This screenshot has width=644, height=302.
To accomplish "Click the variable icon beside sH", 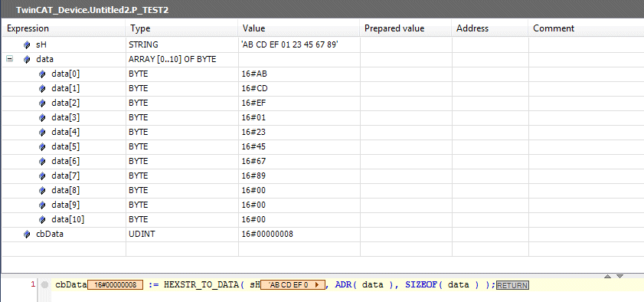I will point(27,44).
